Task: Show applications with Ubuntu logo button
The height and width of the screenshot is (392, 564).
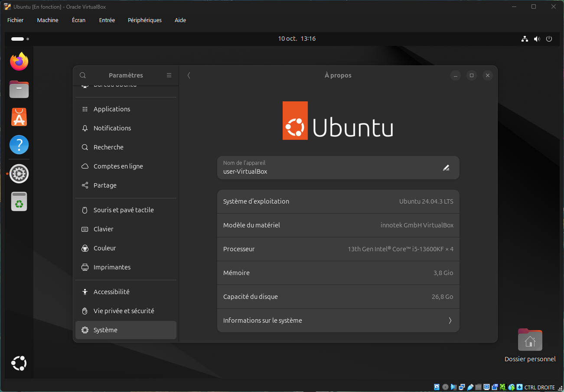Action: [19, 363]
